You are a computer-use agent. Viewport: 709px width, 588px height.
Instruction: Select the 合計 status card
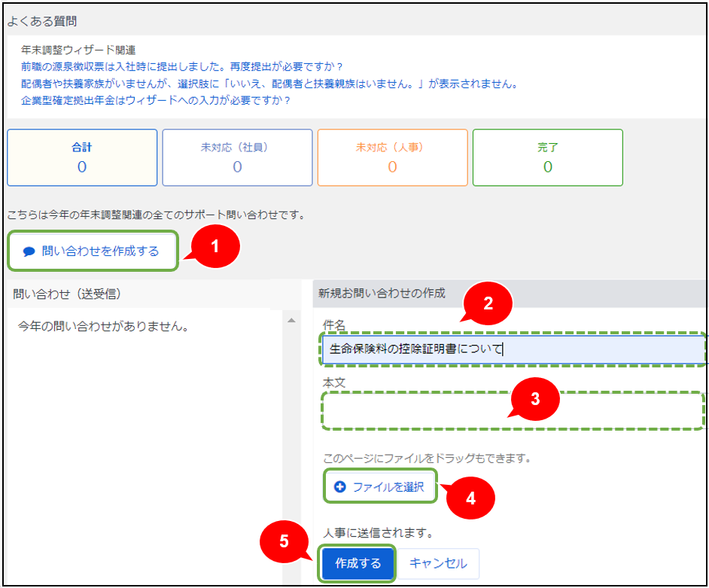82,157
